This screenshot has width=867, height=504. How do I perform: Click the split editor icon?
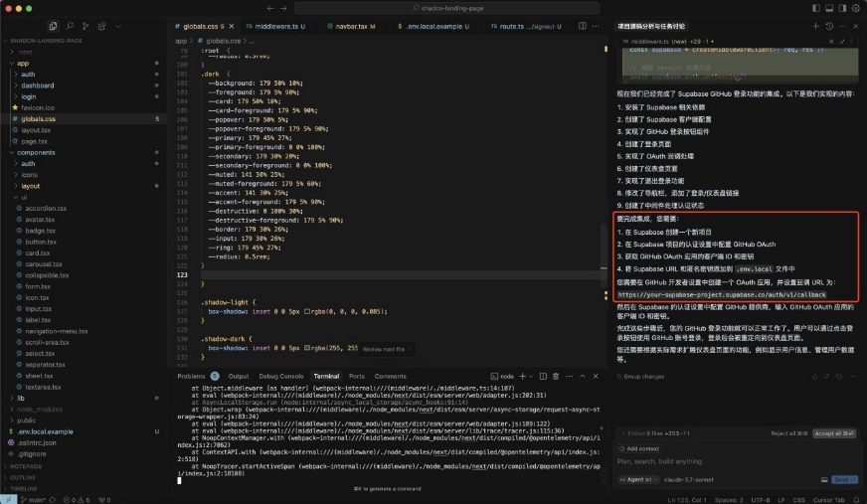click(584, 26)
